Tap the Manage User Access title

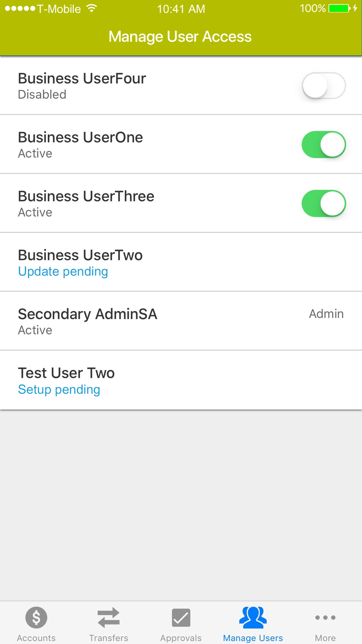(180, 37)
